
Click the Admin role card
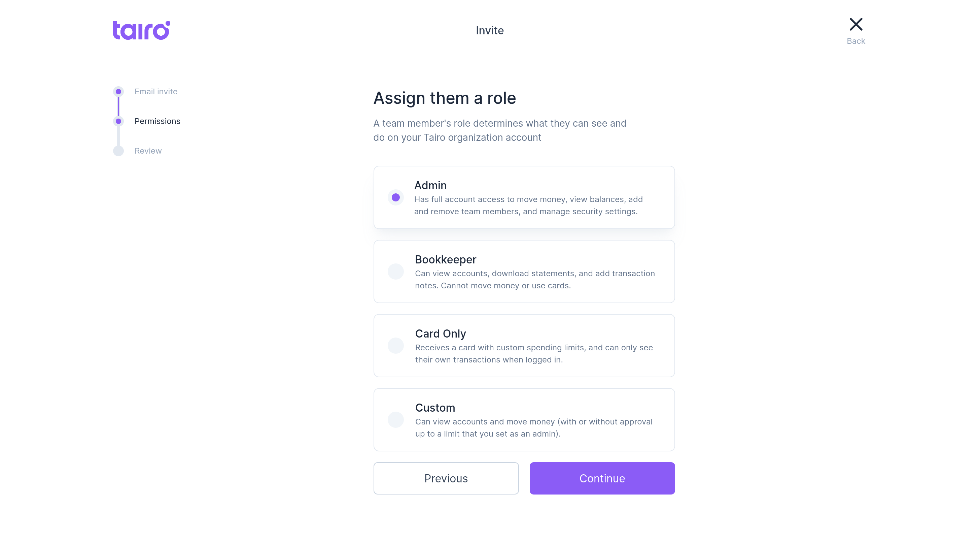click(x=524, y=197)
